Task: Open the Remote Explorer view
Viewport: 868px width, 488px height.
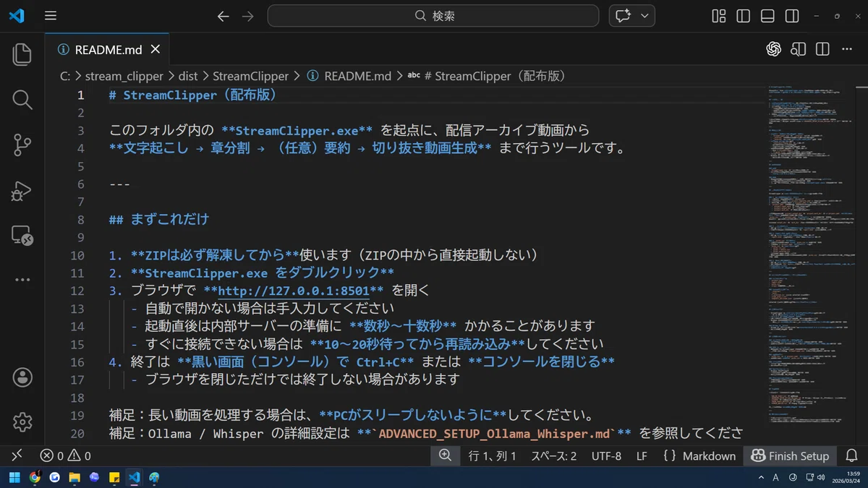Action: click(22, 235)
